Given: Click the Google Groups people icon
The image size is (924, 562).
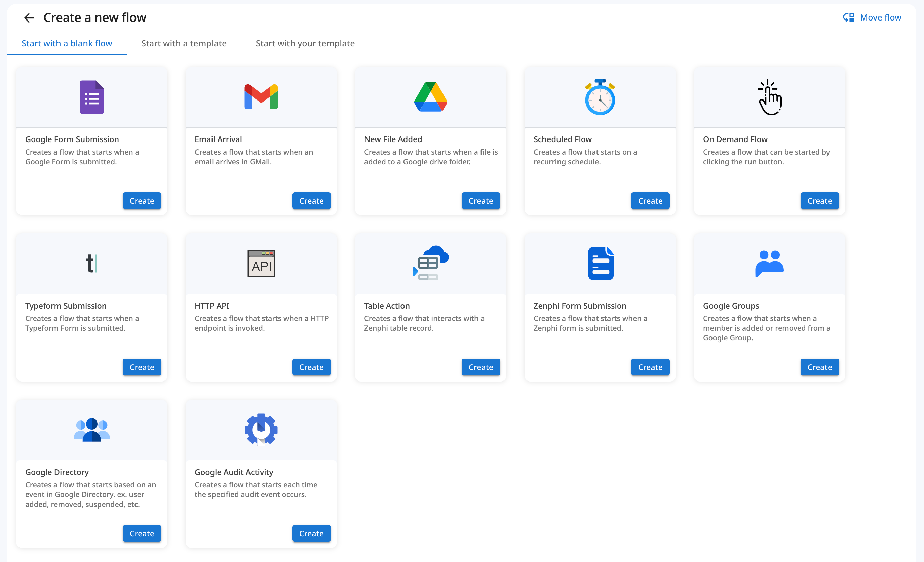Looking at the screenshot, I should (x=770, y=264).
